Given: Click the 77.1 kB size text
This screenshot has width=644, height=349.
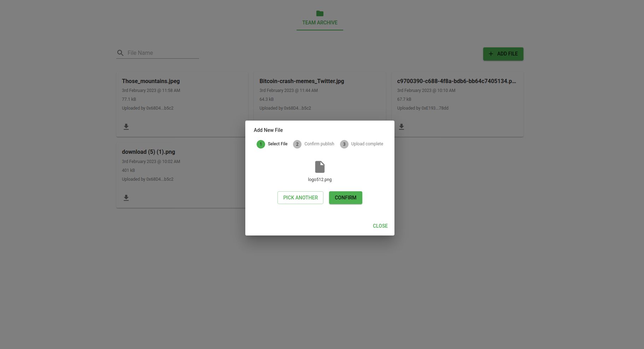Looking at the screenshot, I should pyautogui.click(x=129, y=99).
